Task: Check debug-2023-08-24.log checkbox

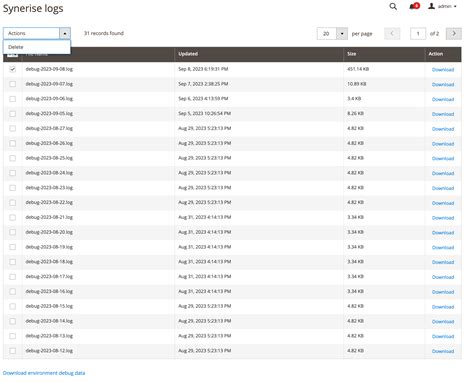Action: 13,173
